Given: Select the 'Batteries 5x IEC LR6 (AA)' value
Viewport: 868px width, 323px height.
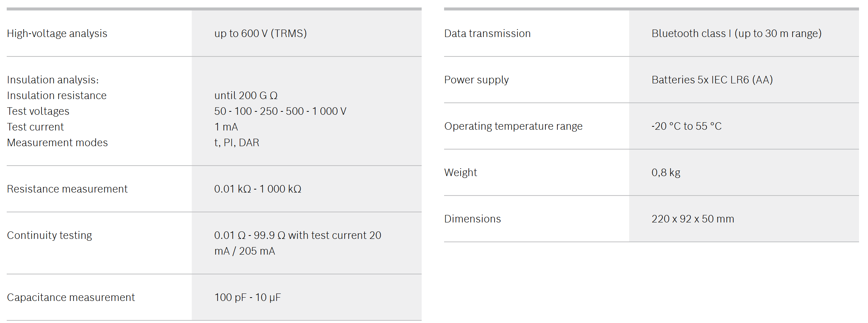Looking at the screenshot, I should click(x=712, y=80).
